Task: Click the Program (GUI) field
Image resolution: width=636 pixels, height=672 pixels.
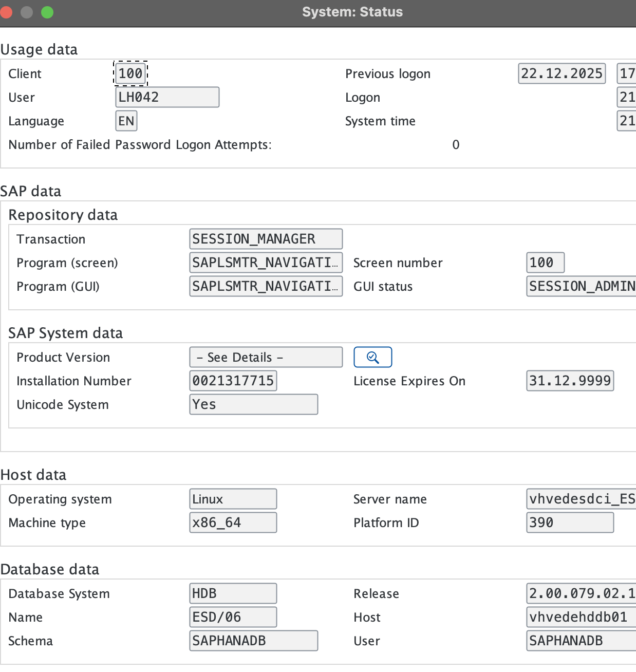Action: [x=266, y=286]
